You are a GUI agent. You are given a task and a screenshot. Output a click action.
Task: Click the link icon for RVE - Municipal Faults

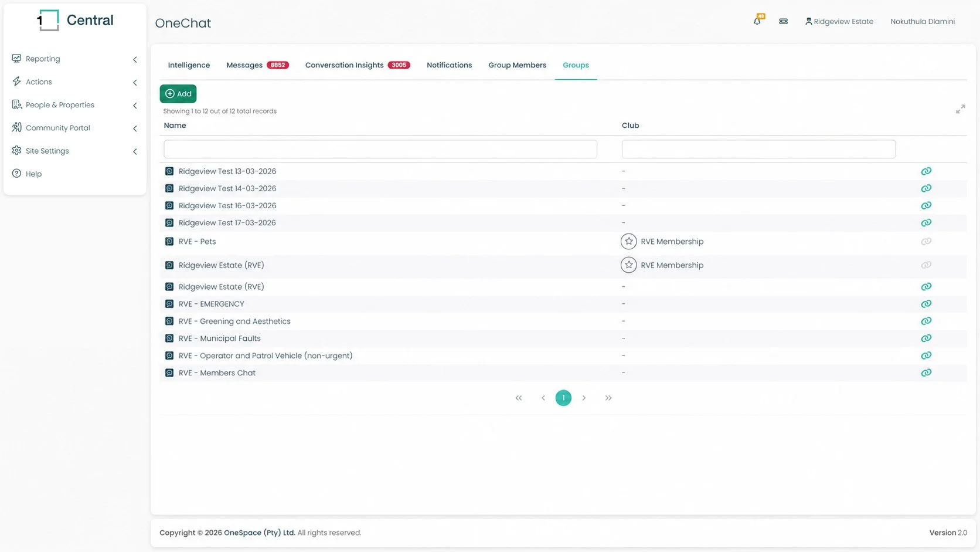tap(926, 338)
